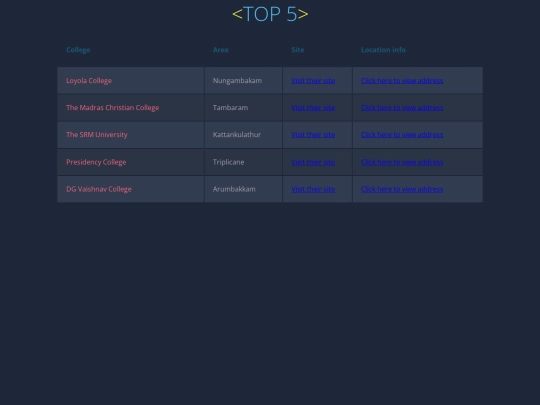Click the Nungambakam area cell
Image resolution: width=540 pixels, height=405 pixels.
(243, 81)
